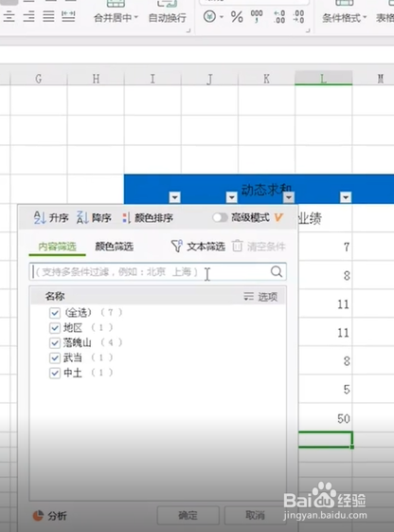Click the justify alignment icon
Screen dimensions: 394x532
point(48,16)
